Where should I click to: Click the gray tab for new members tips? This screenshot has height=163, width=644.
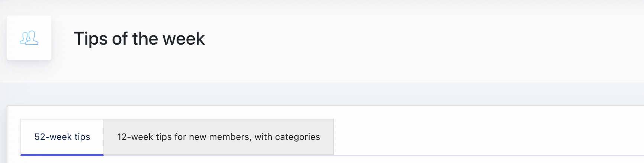click(219, 137)
